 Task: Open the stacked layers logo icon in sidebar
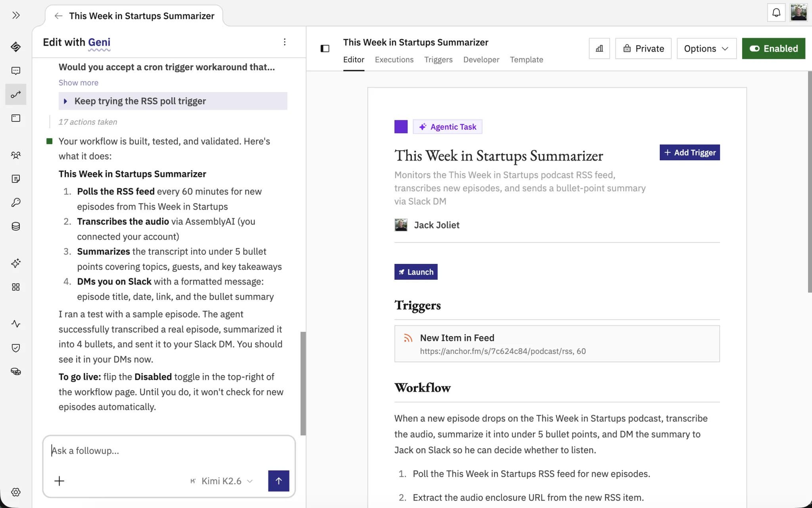[16, 47]
